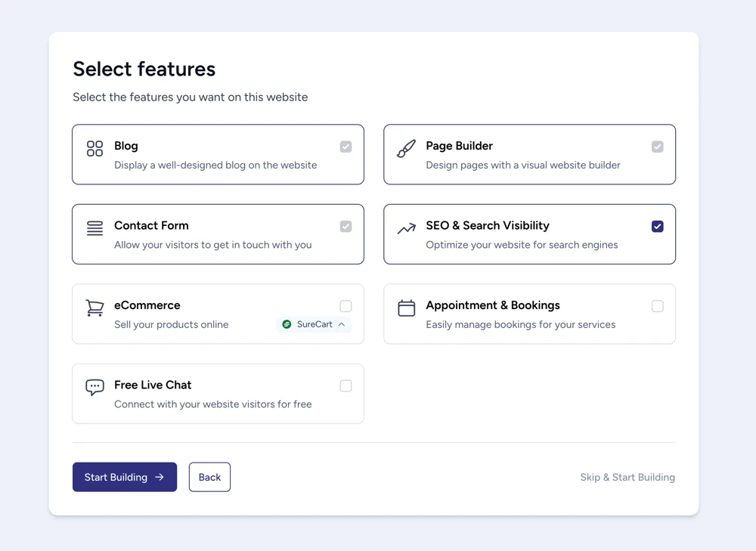The height and width of the screenshot is (551, 756).
Task: Select the Page Builder feature card
Action: 529,154
